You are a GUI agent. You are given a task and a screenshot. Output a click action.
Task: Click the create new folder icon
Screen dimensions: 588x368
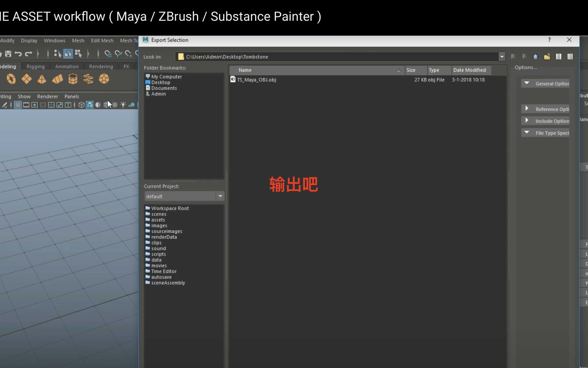click(x=547, y=56)
